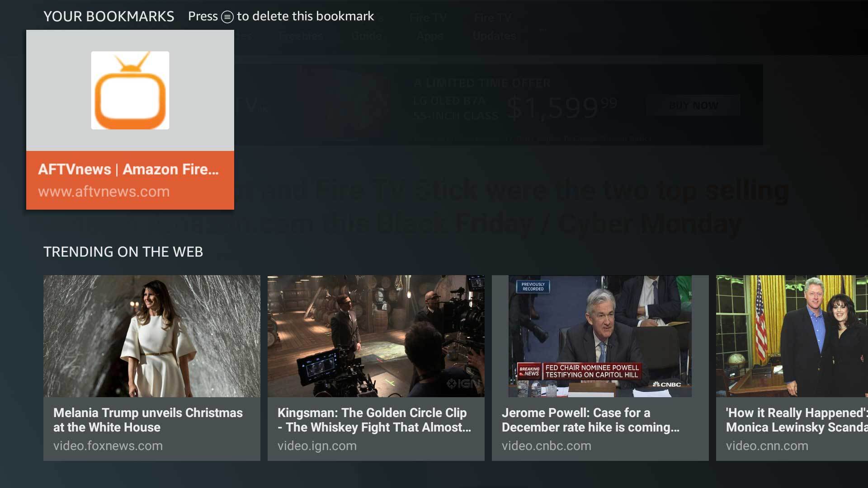Select 'Kingsman: The Golden Circle Clip' headline
Viewport: 868px width, 488px height.
pyautogui.click(x=374, y=420)
